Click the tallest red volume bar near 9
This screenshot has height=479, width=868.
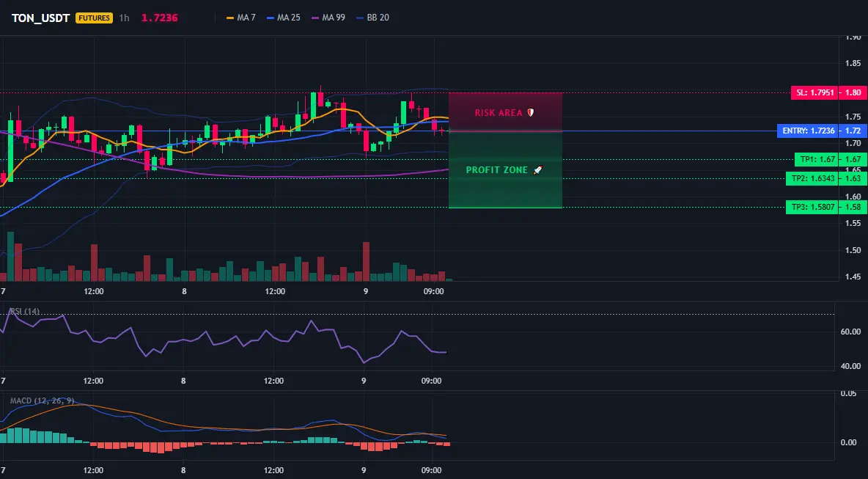(x=366, y=261)
